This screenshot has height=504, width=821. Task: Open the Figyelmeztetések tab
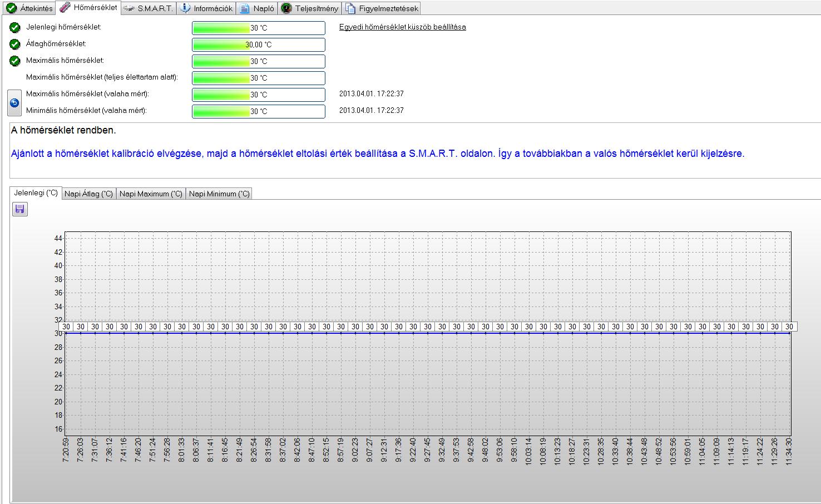[x=381, y=8]
